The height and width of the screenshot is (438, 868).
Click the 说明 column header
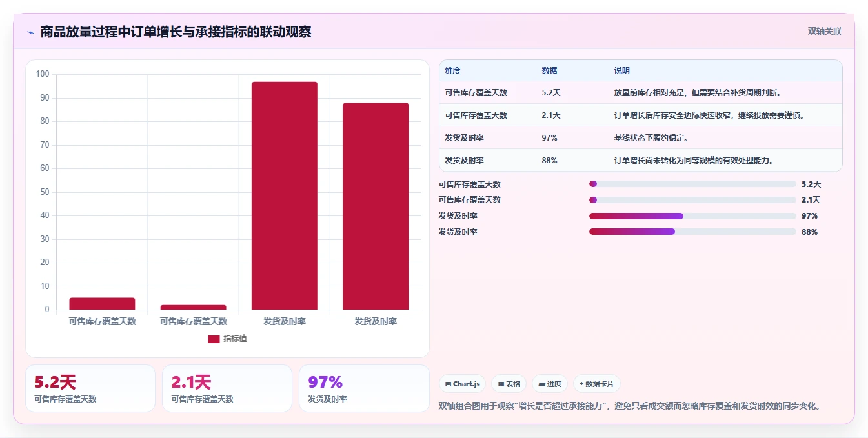point(622,71)
